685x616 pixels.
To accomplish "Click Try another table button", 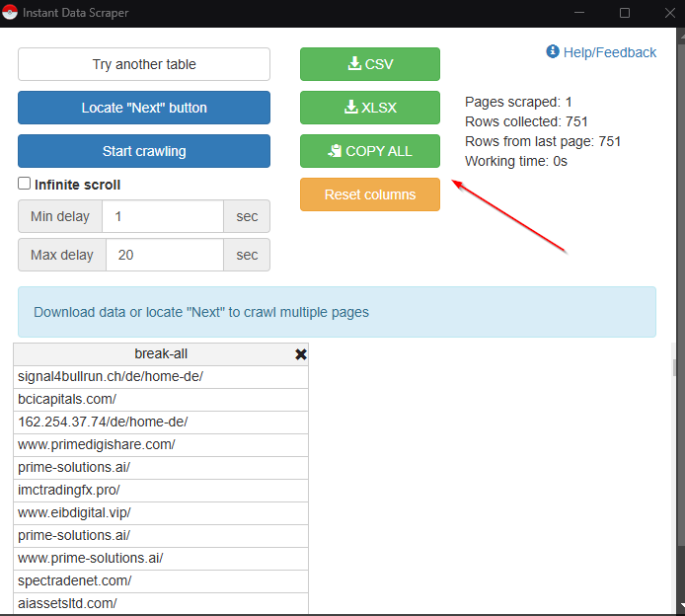I will (x=144, y=64).
